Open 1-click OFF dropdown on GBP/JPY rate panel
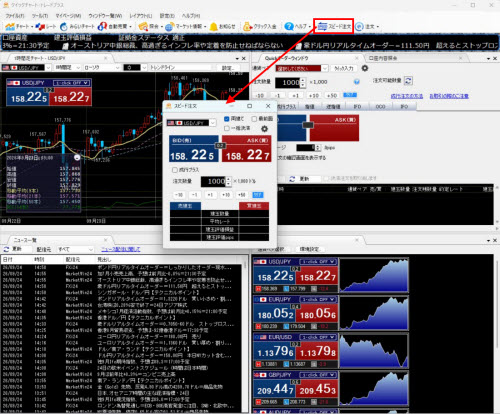 [x=318, y=375]
